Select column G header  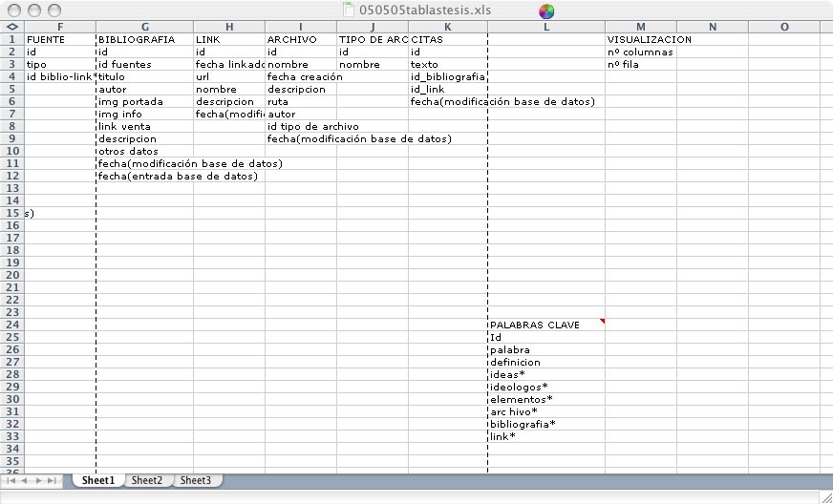144,27
